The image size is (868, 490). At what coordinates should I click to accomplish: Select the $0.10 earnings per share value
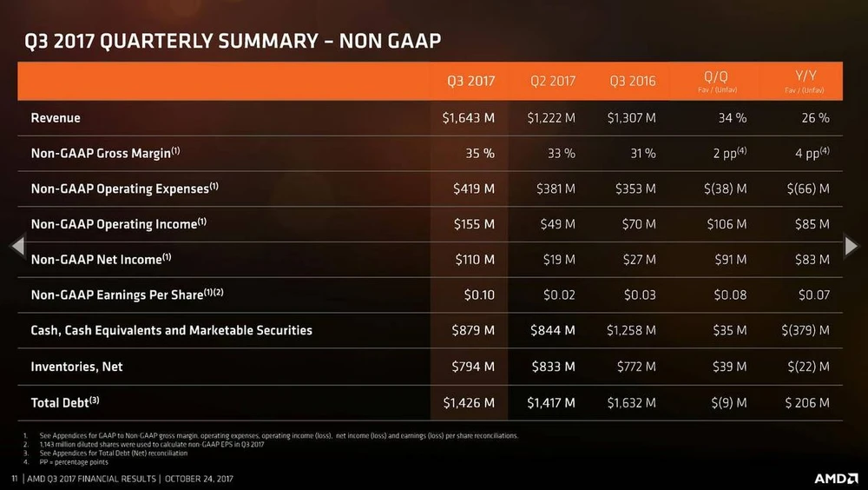[x=478, y=295]
